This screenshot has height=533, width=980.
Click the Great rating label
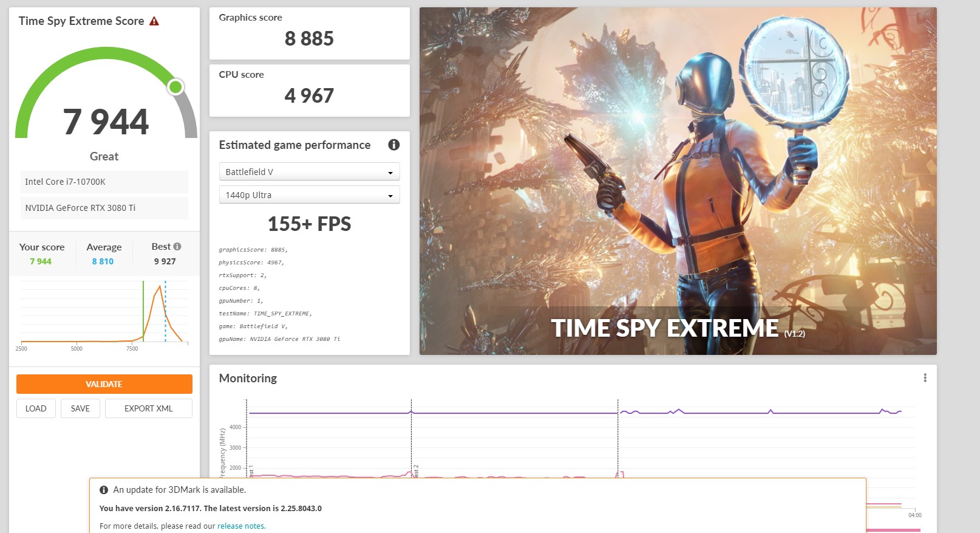104,156
